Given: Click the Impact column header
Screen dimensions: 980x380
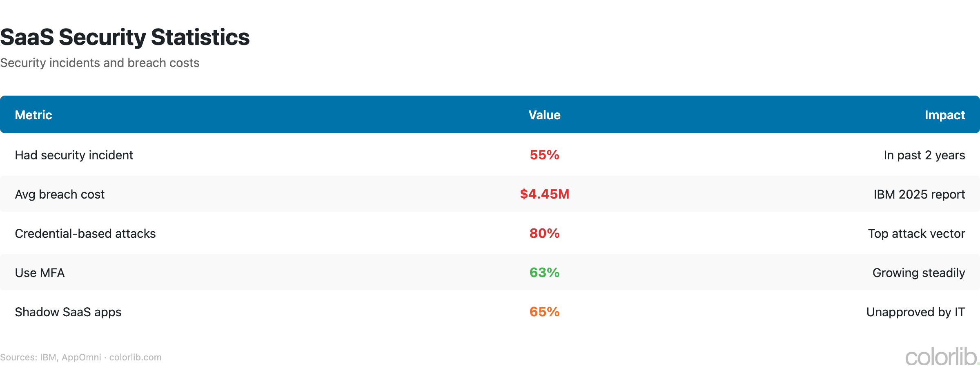Looking at the screenshot, I should (944, 115).
